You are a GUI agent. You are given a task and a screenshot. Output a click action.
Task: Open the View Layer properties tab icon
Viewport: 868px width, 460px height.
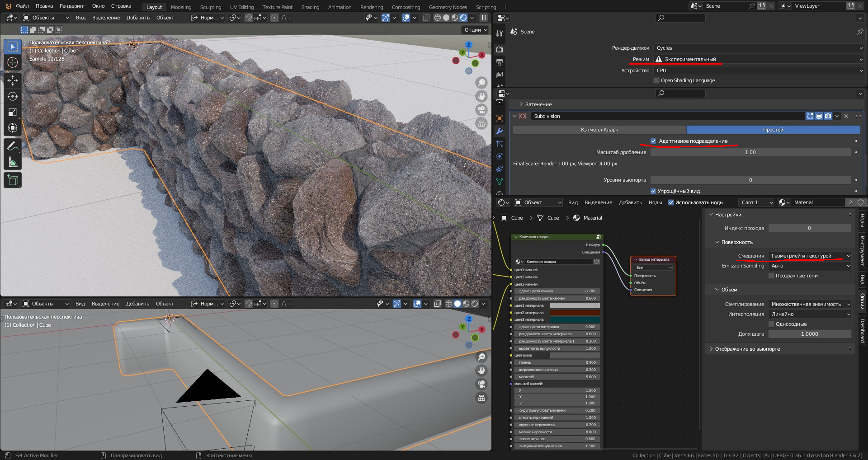[500, 75]
